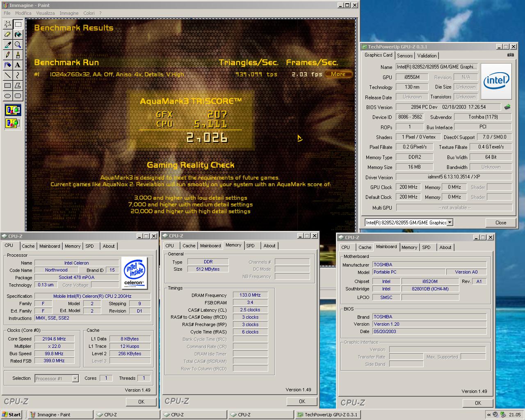Select the rectangular Select tool in Paint
Image resolution: width=525 pixels, height=420 pixels.
[x=18, y=24]
